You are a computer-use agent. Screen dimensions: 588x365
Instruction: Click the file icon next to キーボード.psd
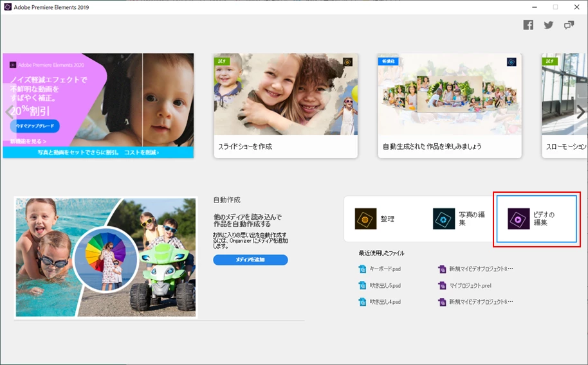pyautogui.click(x=362, y=269)
